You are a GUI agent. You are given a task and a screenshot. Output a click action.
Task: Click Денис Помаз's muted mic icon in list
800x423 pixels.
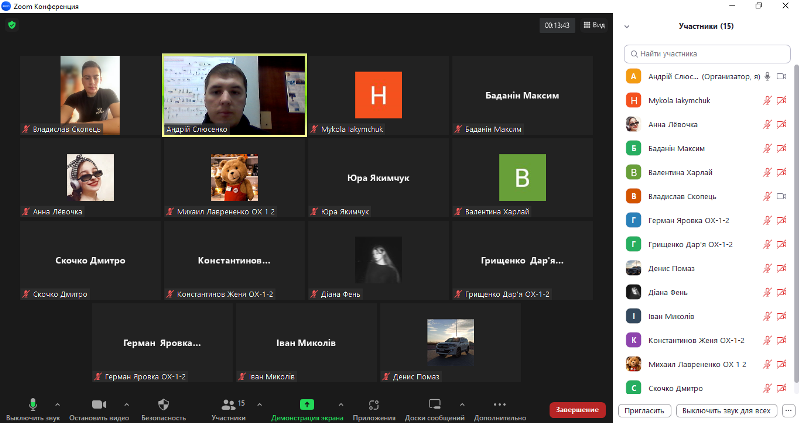tap(767, 268)
